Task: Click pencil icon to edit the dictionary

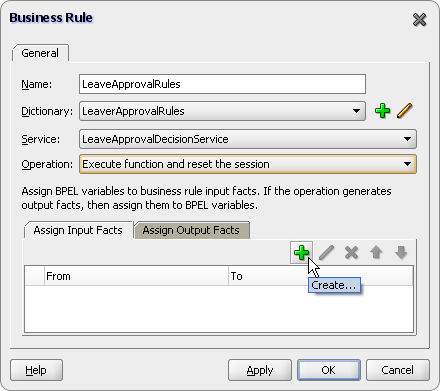Action: [x=405, y=111]
